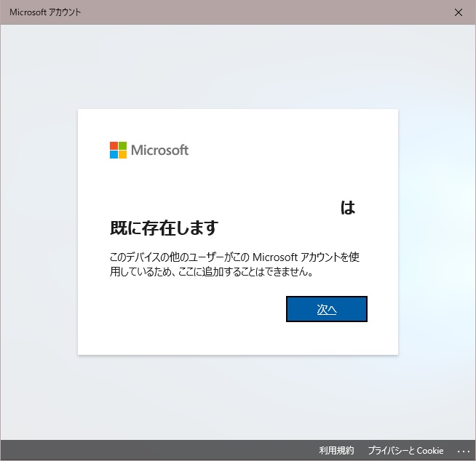Image resolution: width=476 pixels, height=461 pixels.
Task: Open the 利用規約 link
Action: coord(336,450)
